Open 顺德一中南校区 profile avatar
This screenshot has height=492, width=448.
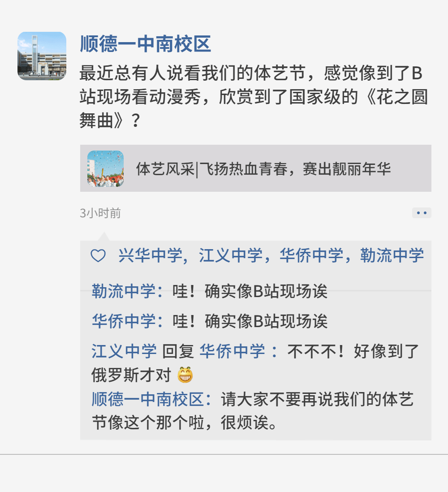(x=42, y=56)
